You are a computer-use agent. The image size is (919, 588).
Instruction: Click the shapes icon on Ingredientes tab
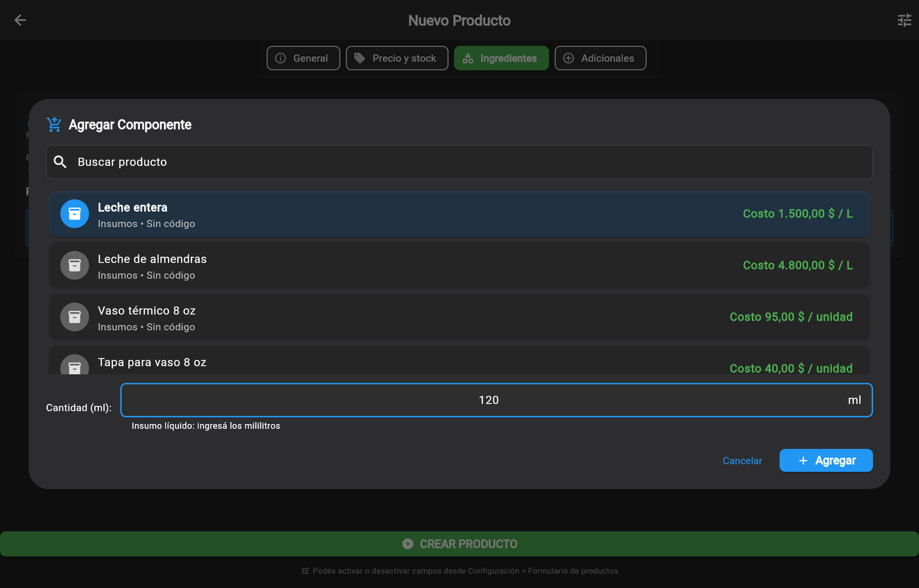468,58
